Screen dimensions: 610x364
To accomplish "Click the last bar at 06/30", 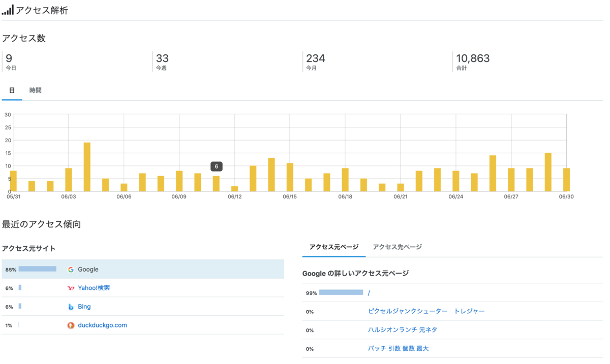I will (x=566, y=180).
